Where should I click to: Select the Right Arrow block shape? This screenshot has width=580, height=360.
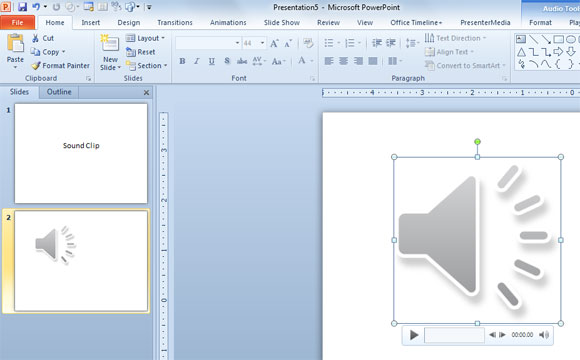point(559,52)
